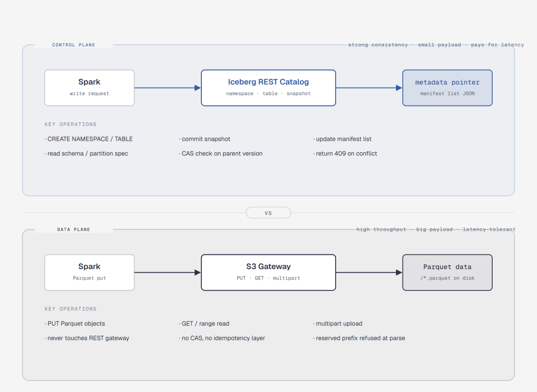
Task: Click 'never touches REST gateway' item
Action: pyautogui.click(x=87, y=338)
